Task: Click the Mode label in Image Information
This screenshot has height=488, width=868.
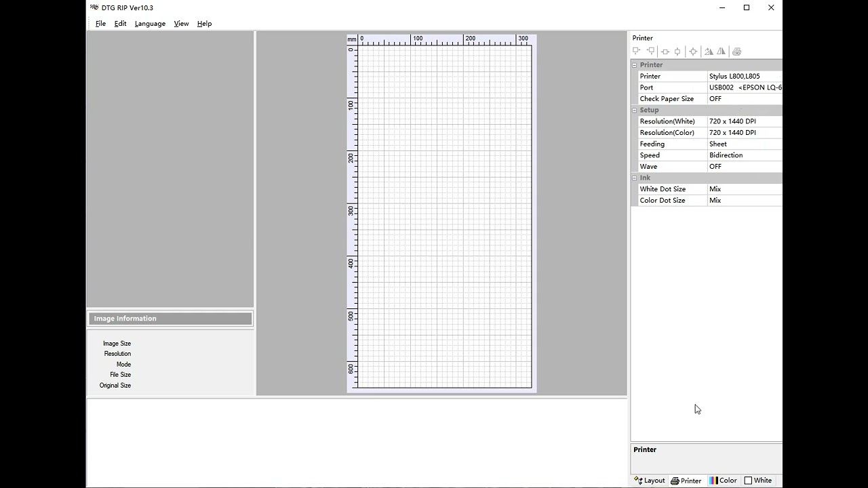Action: (123, 365)
